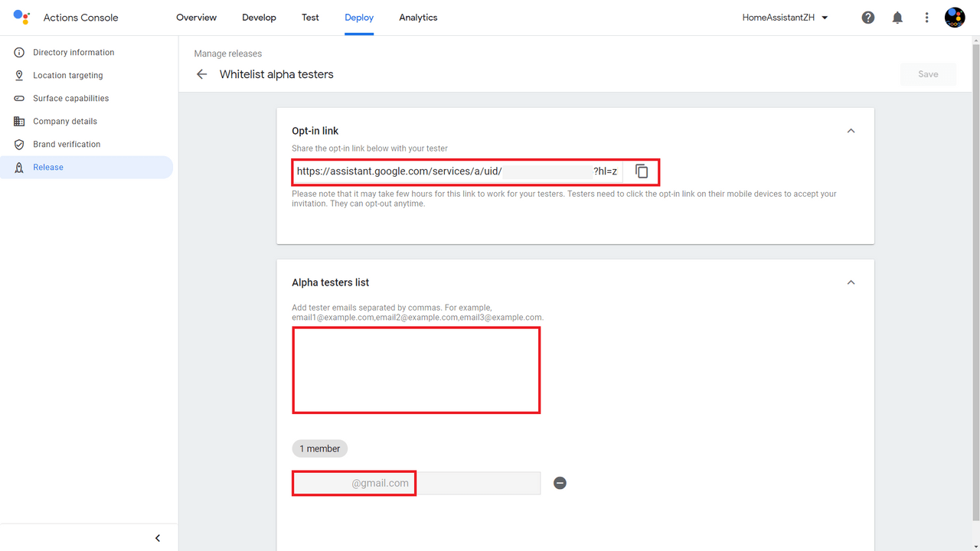Click the Google Assistant logo icon
This screenshot has height=551, width=980.
click(21, 17)
